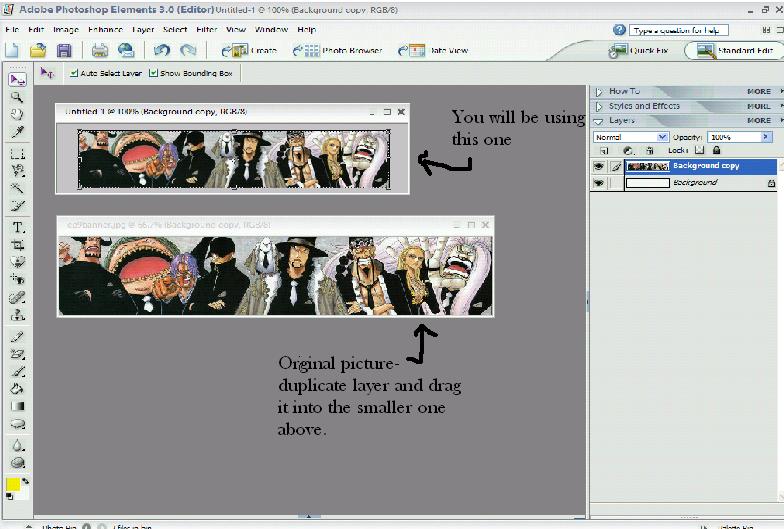This screenshot has height=529, width=784.
Task: Click the delete layer trash icon
Action: click(650, 150)
